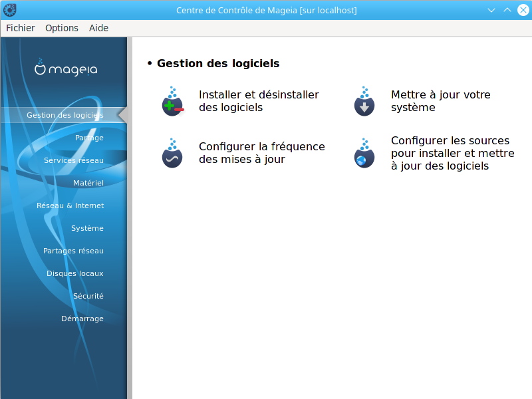Open the Sécurité category
532x399 pixels.
point(88,296)
